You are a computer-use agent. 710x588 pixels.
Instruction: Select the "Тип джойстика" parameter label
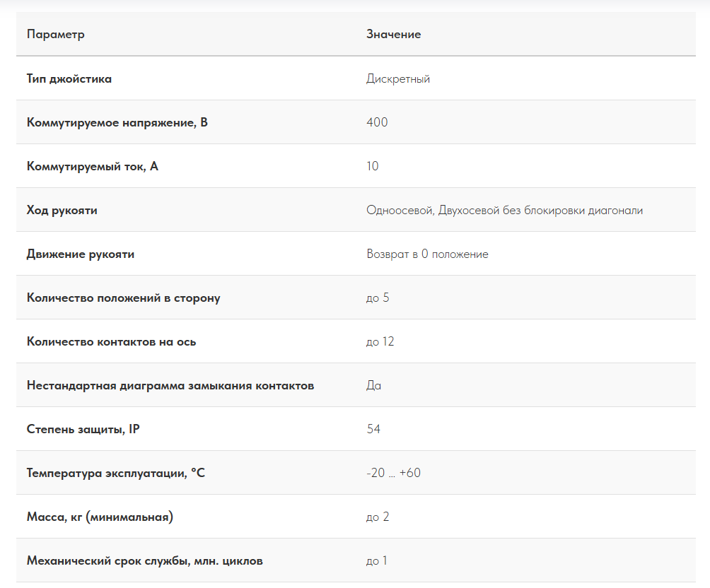(69, 78)
